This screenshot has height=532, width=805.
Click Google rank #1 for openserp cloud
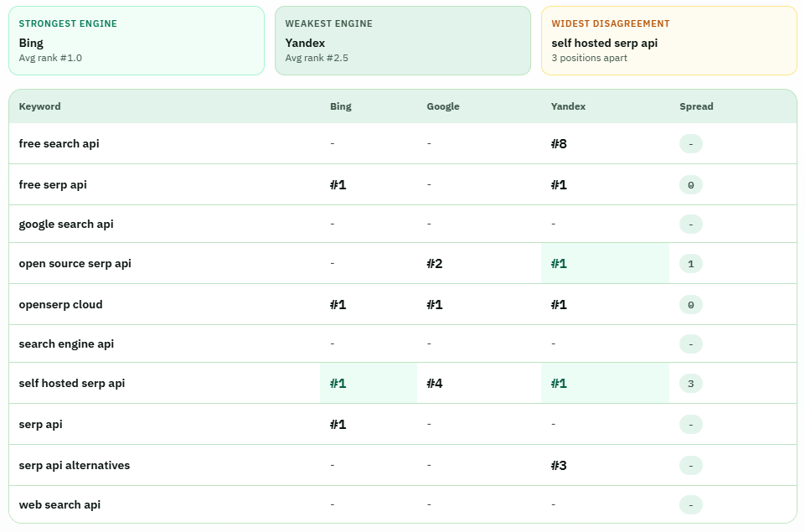(x=434, y=304)
